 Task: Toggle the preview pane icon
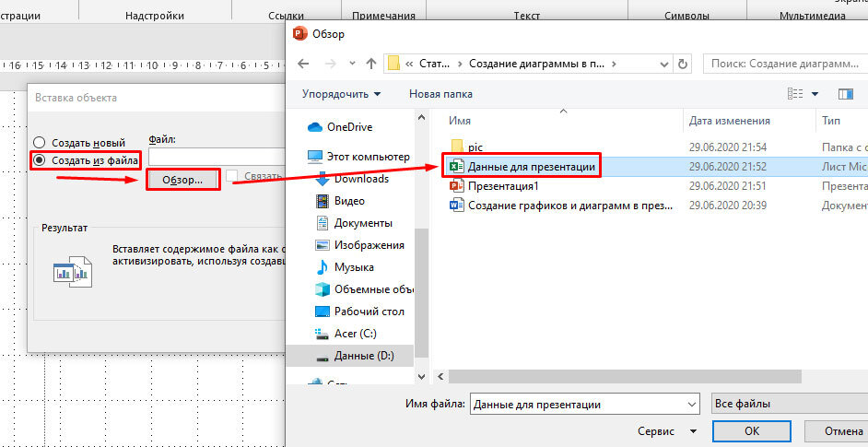click(x=846, y=94)
